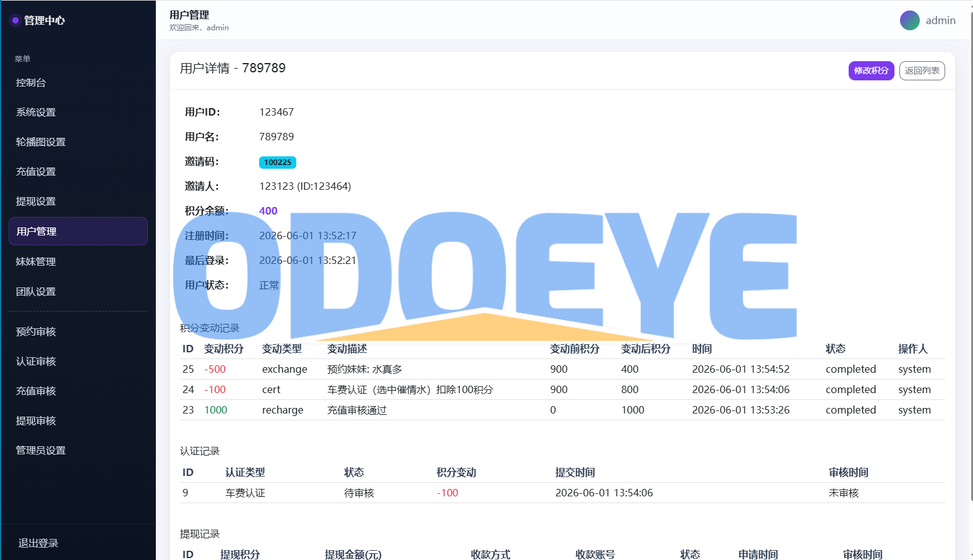Click the user ID value 123467

(276, 112)
